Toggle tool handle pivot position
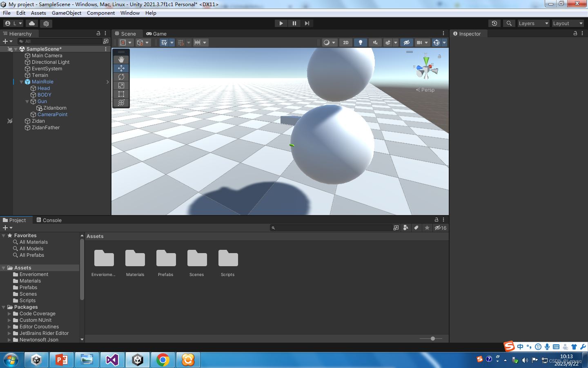Viewport: 588px width, 368px height. point(125,43)
